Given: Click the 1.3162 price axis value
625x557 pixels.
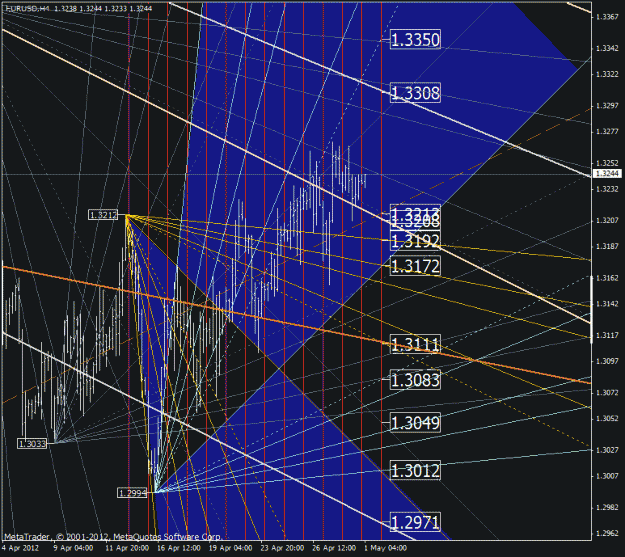Looking at the screenshot, I should tap(607, 278).
